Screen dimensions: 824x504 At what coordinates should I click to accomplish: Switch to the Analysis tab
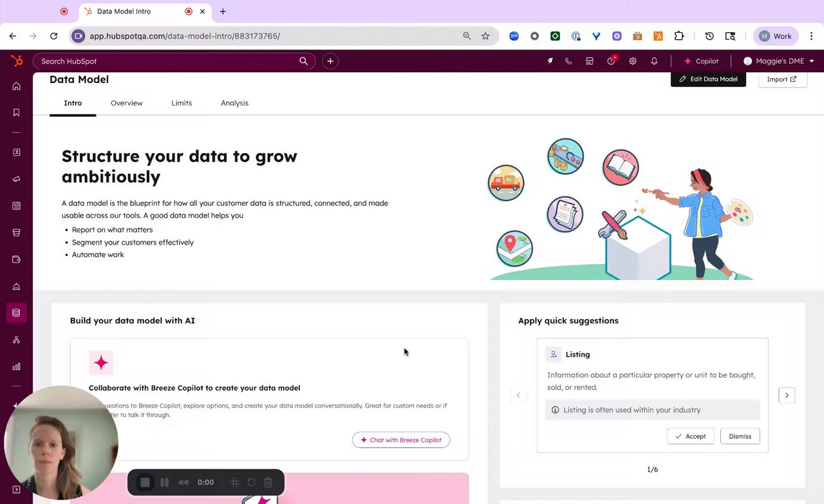click(x=234, y=103)
